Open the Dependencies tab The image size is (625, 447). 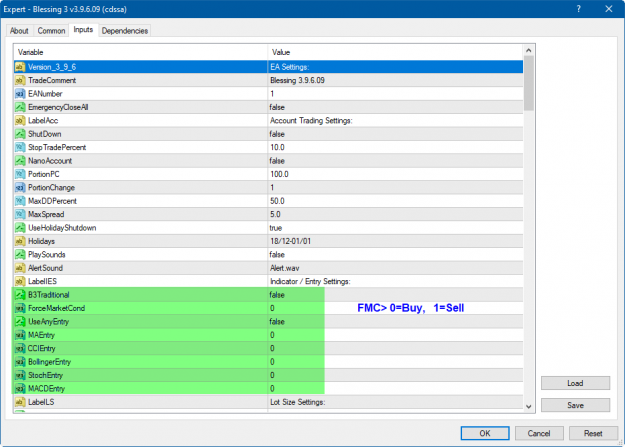[125, 31]
